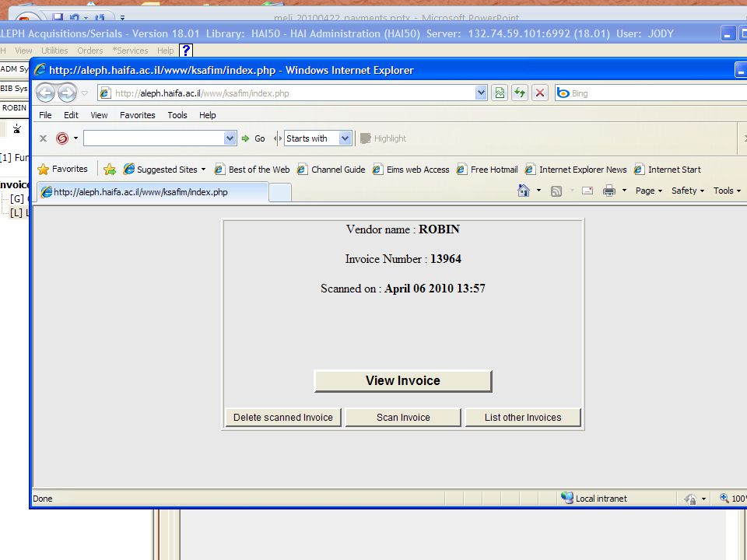The image size is (747, 560).
Task: Click the Home icon in command bar
Action: click(x=523, y=191)
